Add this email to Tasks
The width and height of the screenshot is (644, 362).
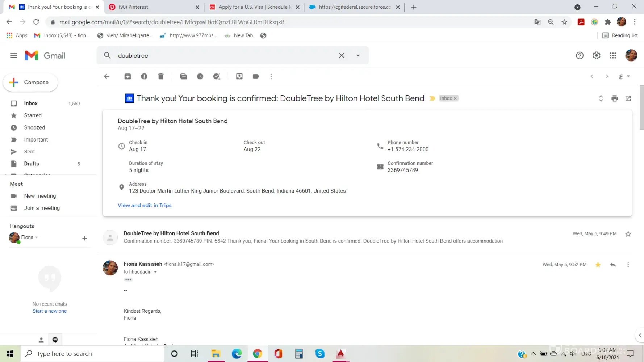217,76
